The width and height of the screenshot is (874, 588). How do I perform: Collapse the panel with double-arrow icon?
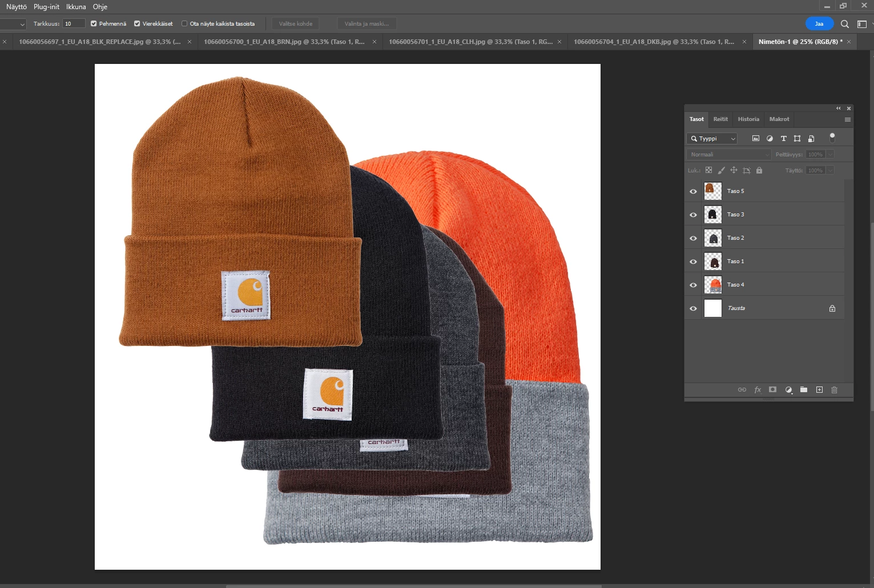point(839,108)
